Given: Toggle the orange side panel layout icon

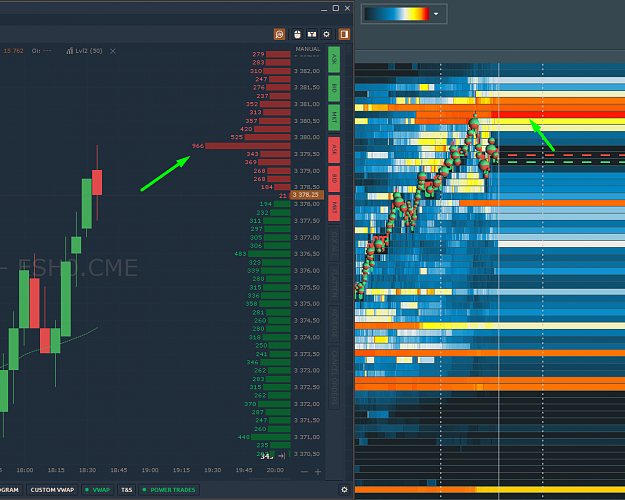Looking at the screenshot, I should click(x=344, y=34).
